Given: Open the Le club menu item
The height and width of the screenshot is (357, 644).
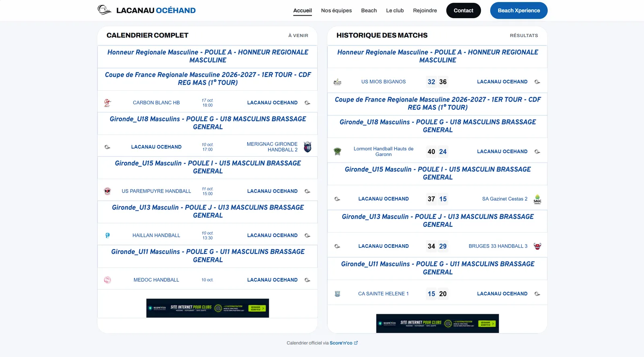Looking at the screenshot, I should coord(395,10).
